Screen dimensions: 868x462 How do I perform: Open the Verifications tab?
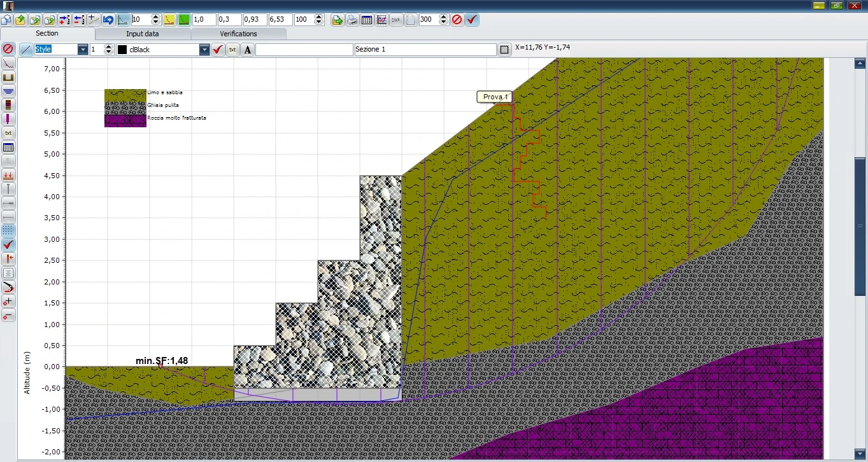tap(238, 34)
